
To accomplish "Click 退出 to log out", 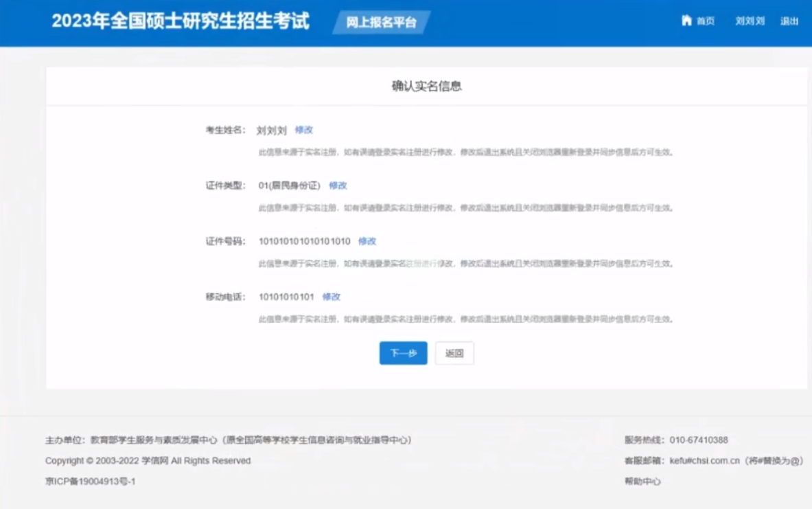I will point(791,21).
